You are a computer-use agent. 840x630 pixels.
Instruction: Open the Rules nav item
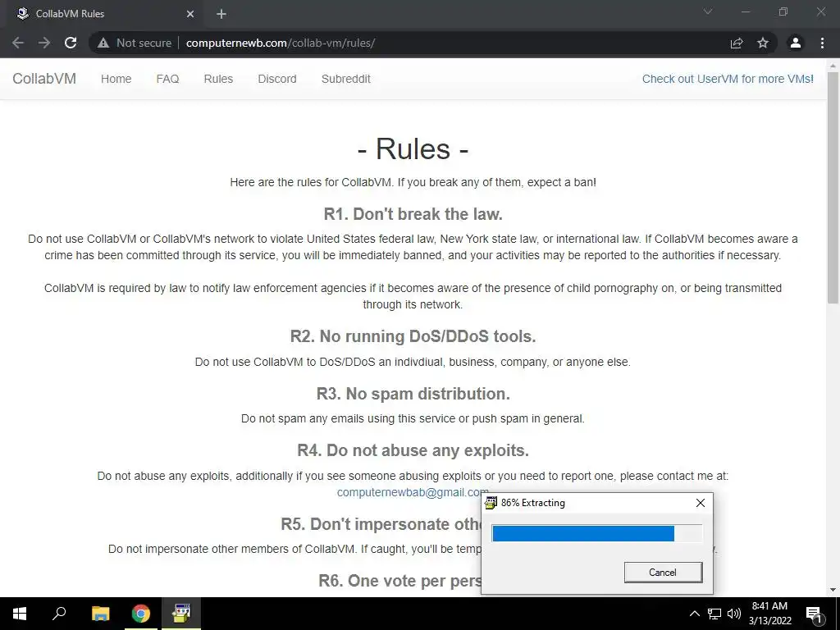(x=218, y=79)
